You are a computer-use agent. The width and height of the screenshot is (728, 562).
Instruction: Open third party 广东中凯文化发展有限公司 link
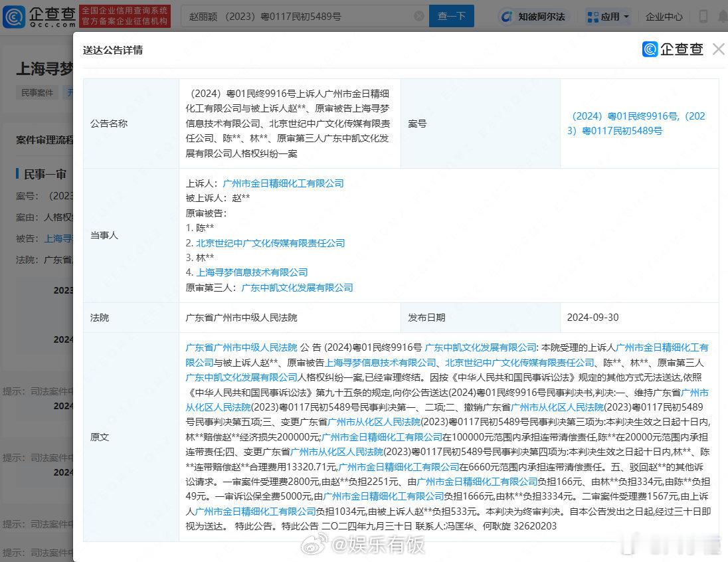coord(297,288)
